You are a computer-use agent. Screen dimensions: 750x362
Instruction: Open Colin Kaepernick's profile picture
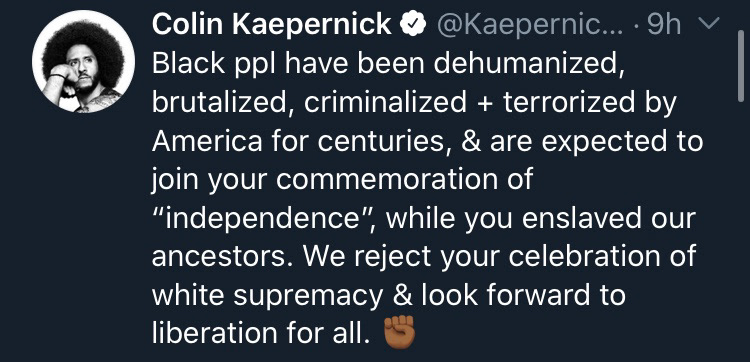(83, 62)
